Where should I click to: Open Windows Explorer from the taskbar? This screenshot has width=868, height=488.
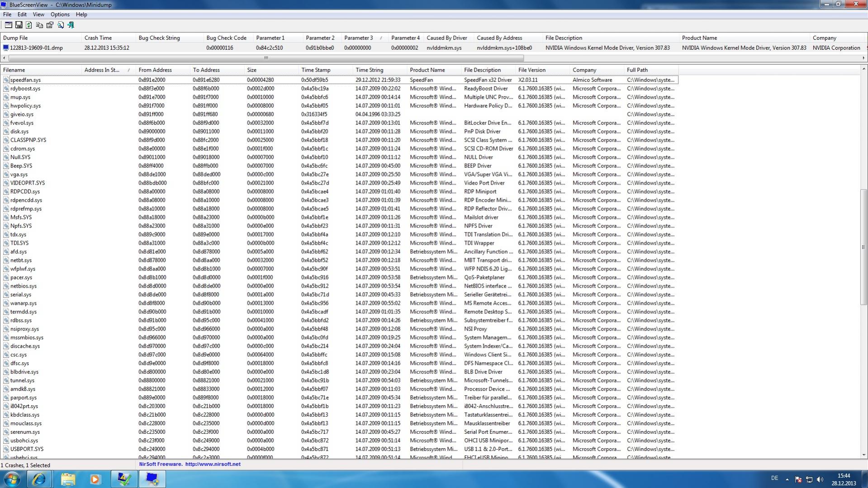[x=68, y=479]
